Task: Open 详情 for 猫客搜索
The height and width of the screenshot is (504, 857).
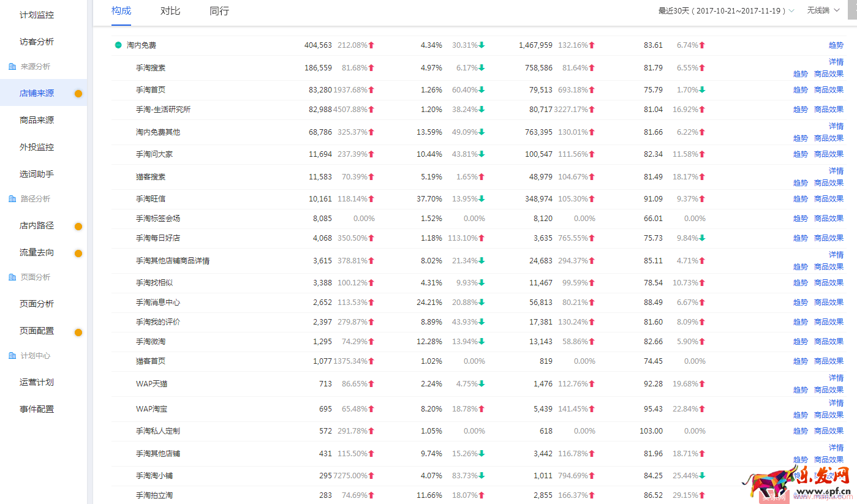Action: (836, 171)
